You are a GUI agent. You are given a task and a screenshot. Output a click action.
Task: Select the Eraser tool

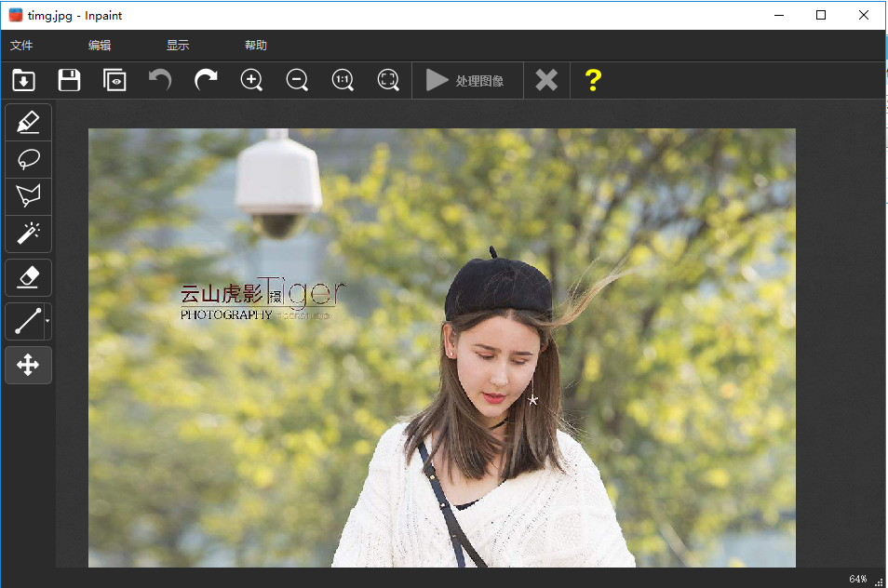click(28, 276)
